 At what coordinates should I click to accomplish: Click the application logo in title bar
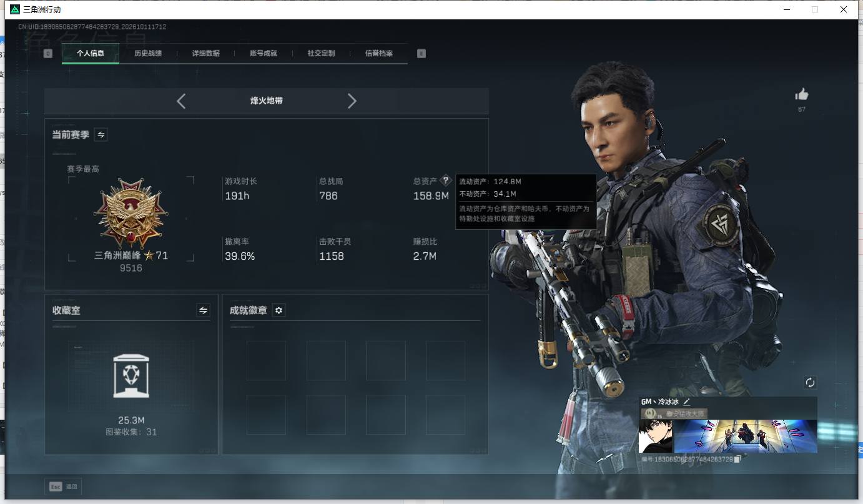[x=15, y=9]
